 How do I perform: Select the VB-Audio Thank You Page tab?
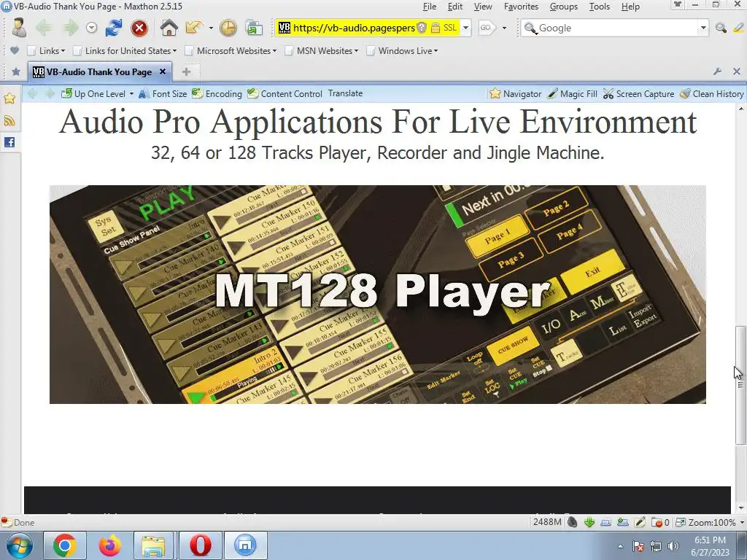click(99, 72)
